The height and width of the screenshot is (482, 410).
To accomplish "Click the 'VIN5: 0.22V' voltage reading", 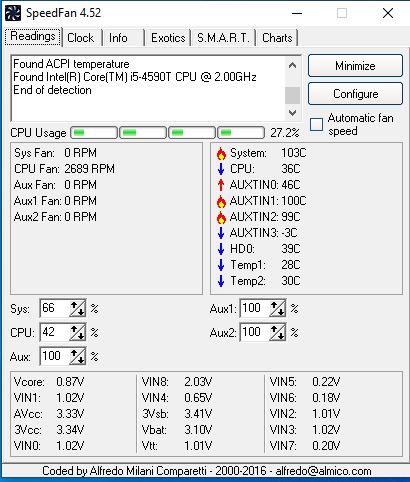I will [x=305, y=382].
